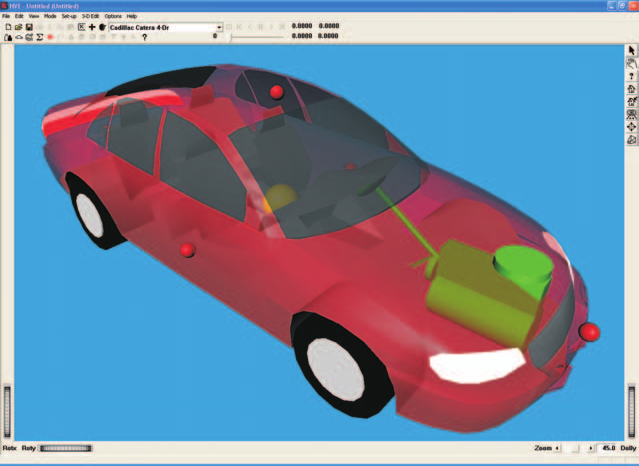Screen dimensions: 639x466
Task: Click the black plus icon in toolbar
Action: (92, 27)
